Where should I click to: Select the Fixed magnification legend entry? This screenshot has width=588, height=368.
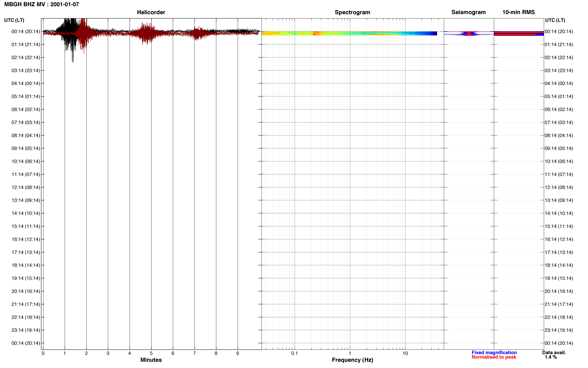(494, 352)
